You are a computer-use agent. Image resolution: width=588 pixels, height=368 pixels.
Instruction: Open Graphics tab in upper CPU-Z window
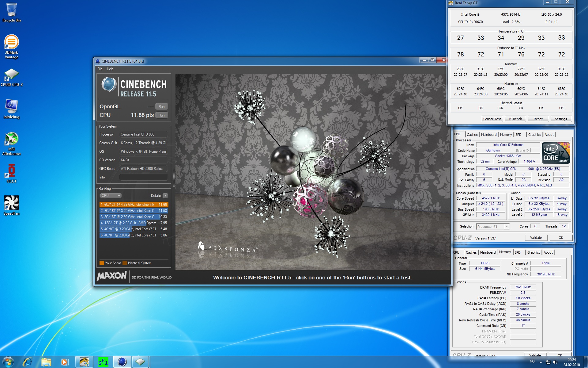(x=534, y=135)
